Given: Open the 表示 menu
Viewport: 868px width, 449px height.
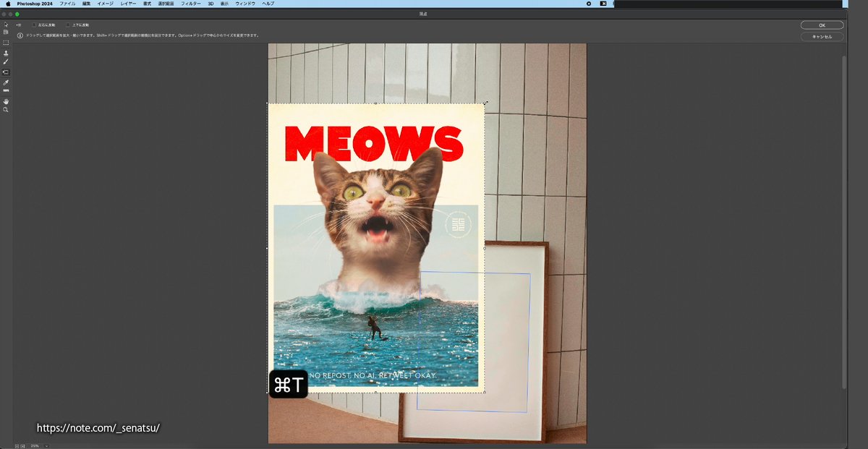Looking at the screenshot, I should pyautogui.click(x=224, y=4).
